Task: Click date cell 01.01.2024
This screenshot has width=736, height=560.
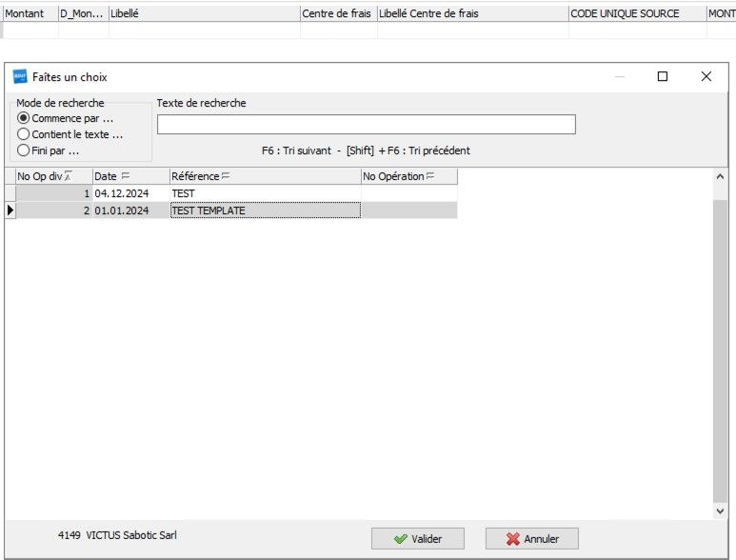Action: point(131,210)
